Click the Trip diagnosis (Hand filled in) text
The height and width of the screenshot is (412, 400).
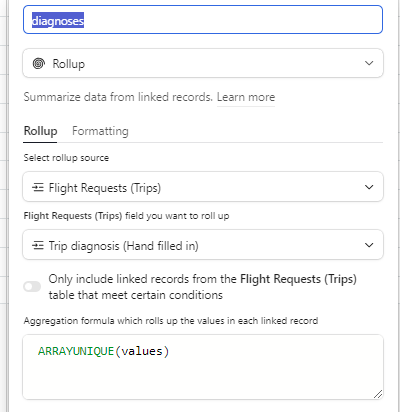(123, 246)
